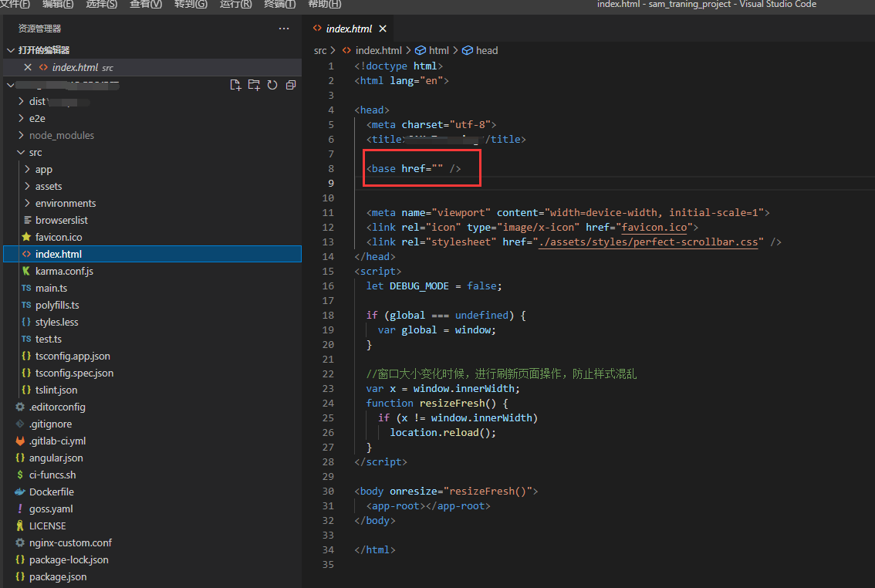
Task: Click the karma.conf.js file icon
Action: tap(26, 271)
